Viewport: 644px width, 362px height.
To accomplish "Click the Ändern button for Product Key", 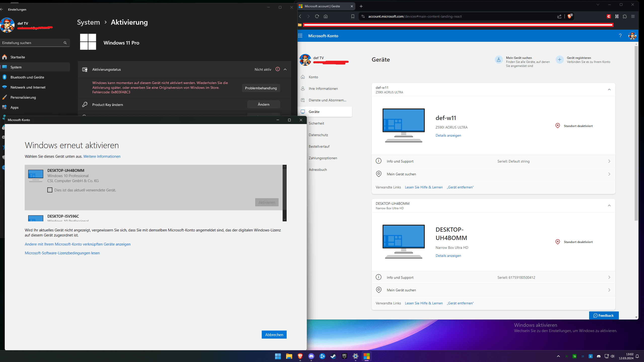I will [263, 104].
